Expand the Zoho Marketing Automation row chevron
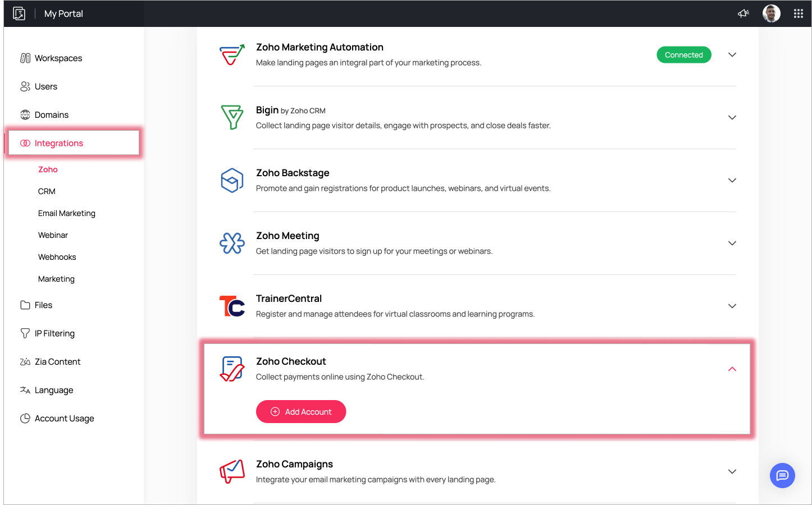 732,55
